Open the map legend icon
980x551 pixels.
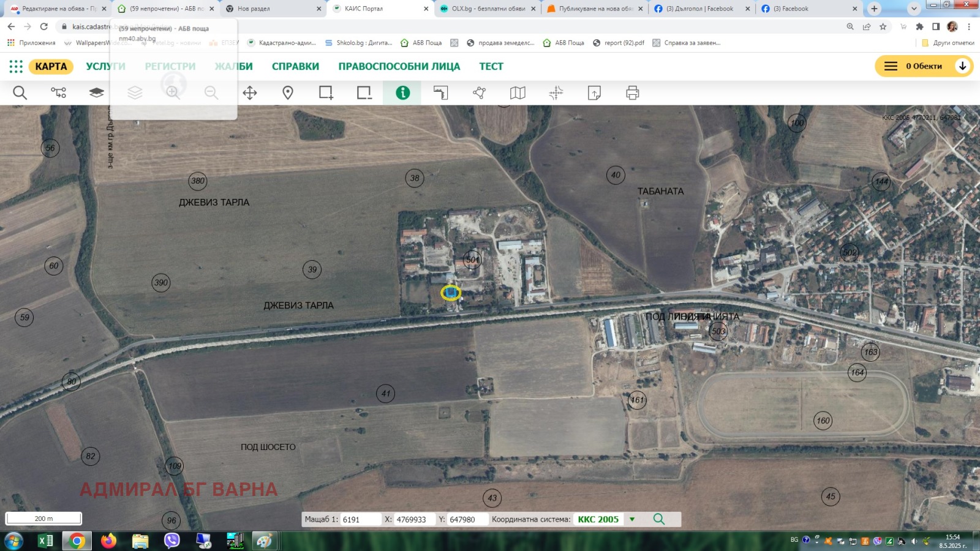[x=517, y=92]
